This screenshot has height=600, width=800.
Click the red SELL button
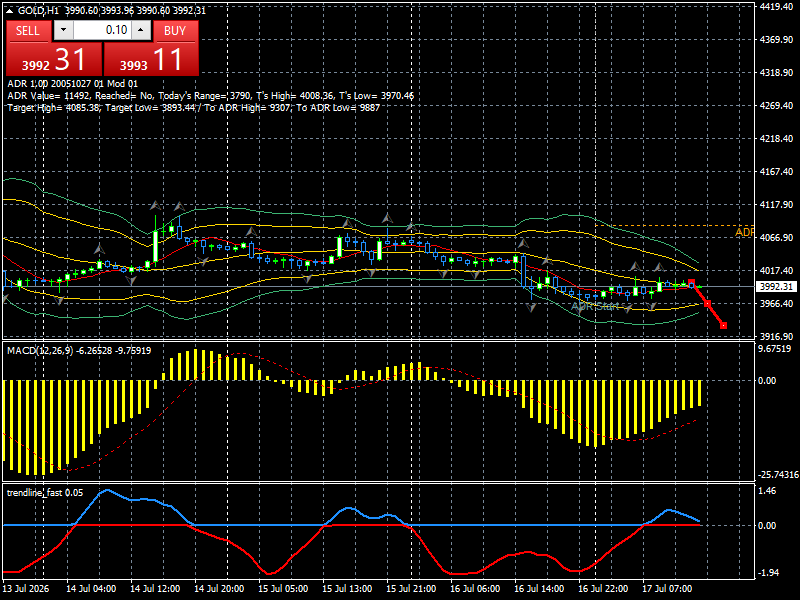28,31
